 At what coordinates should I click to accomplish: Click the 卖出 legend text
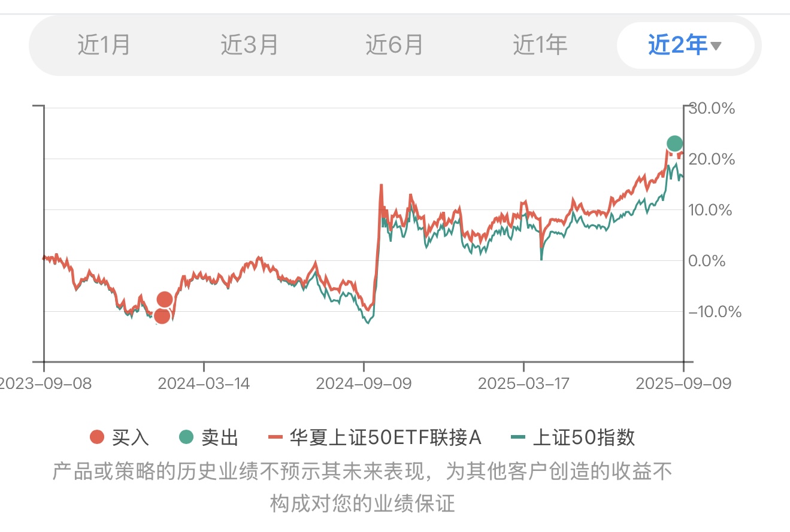[x=220, y=437]
